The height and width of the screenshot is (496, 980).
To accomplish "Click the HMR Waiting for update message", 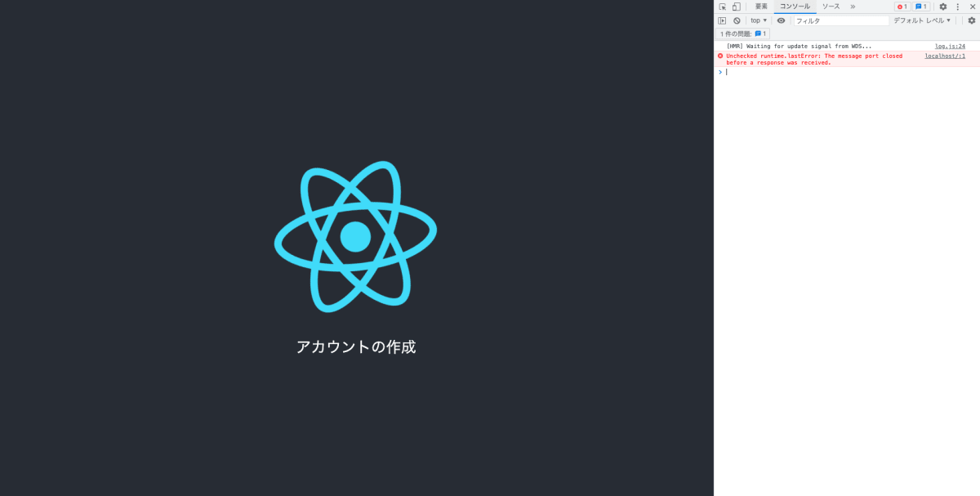I will pos(799,47).
